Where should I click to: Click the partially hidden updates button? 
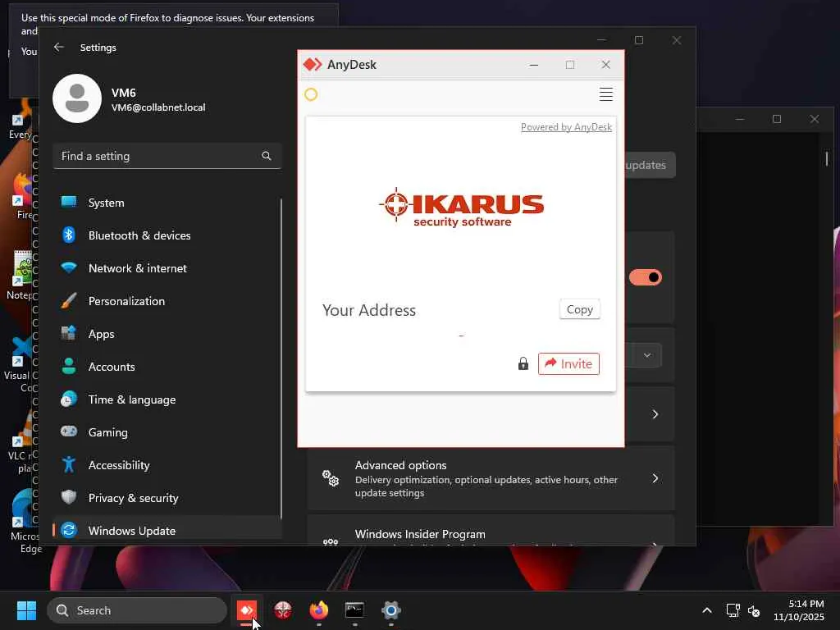pyautogui.click(x=650, y=165)
